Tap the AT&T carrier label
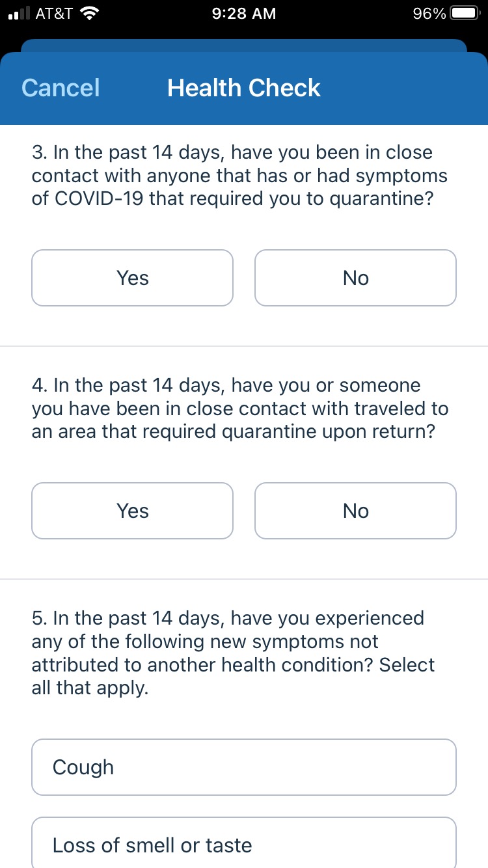The height and width of the screenshot is (868, 488). (53, 14)
